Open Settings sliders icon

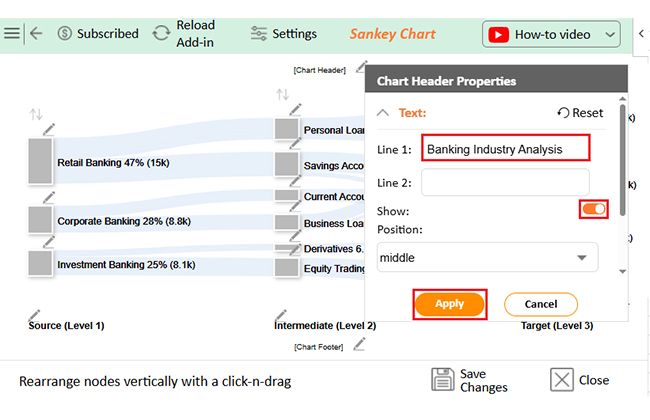(259, 33)
